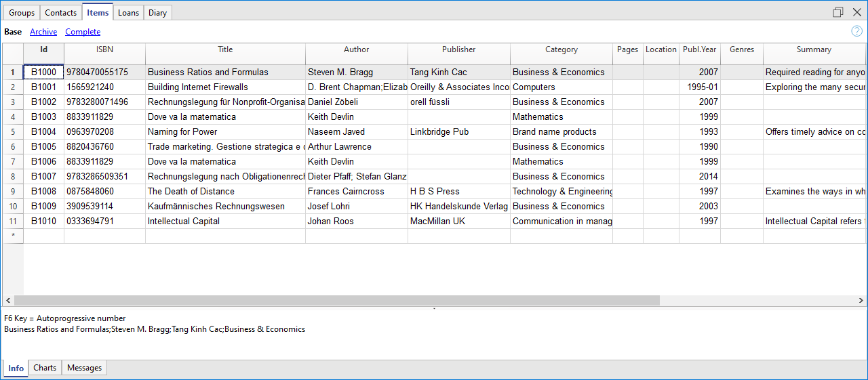This screenshot has width=868, height=380.
Task: Open the Charts bottom tab
Action: 45,368
